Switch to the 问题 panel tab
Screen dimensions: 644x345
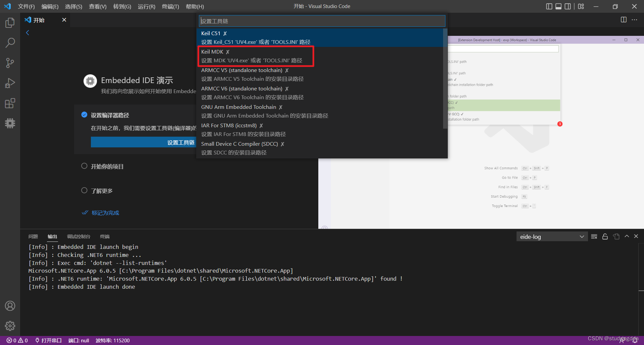[x=33, y=236]
